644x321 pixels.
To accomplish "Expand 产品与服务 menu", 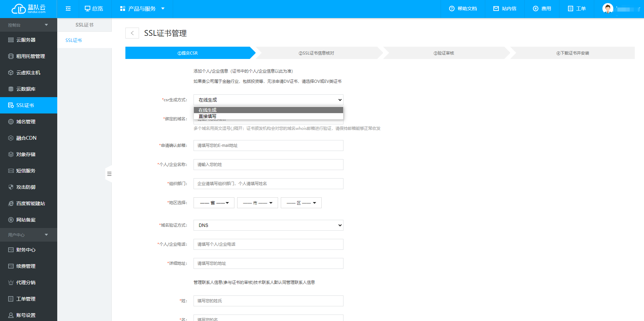I will coord(142,9).
